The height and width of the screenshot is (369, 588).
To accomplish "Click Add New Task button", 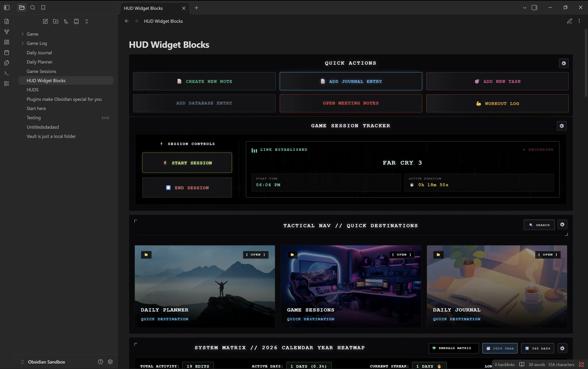I will pyautogui.click(x=497, y=81).
